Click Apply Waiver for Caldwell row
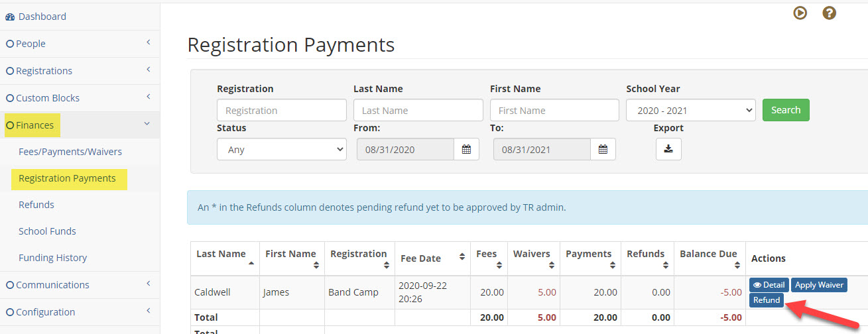This screenshot has width=868, height=334. [x=819, y=285]
